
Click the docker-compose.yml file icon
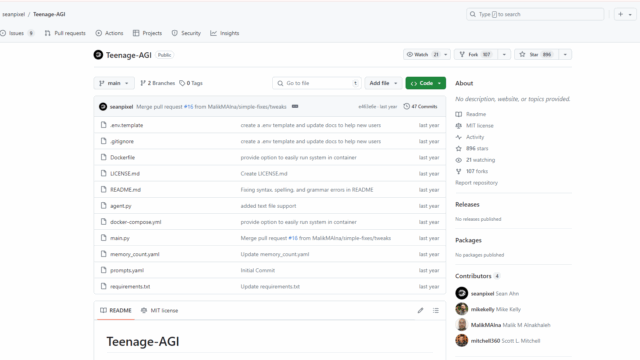[x=104, y=222]
